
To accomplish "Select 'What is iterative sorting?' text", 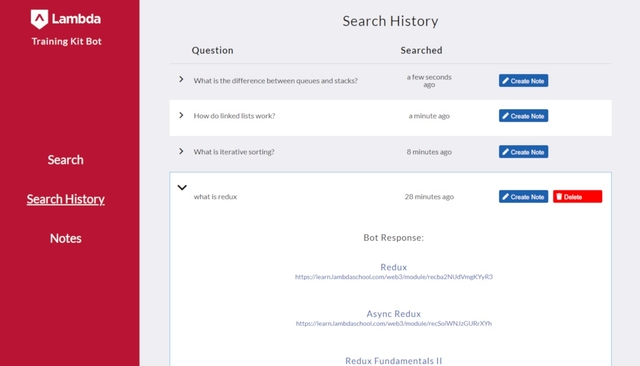I will coord(234,152).
